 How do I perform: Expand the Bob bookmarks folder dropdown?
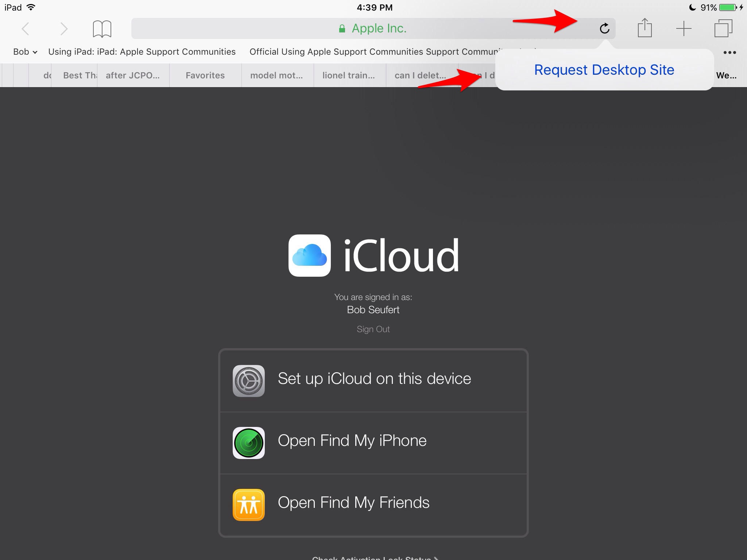pyautogui.click(x=25, y=52)
